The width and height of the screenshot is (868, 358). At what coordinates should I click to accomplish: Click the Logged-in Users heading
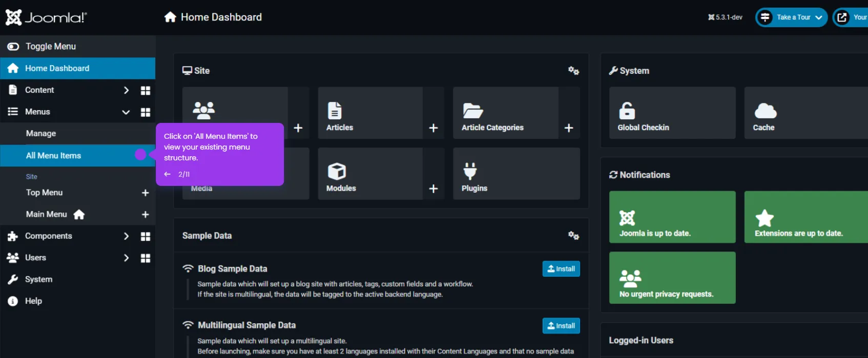641,341
